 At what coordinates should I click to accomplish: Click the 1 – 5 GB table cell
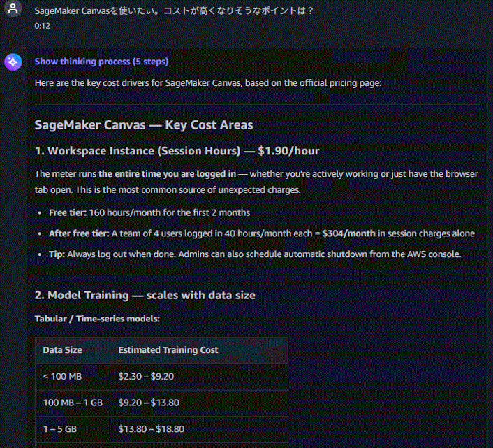tap(73, 429)
